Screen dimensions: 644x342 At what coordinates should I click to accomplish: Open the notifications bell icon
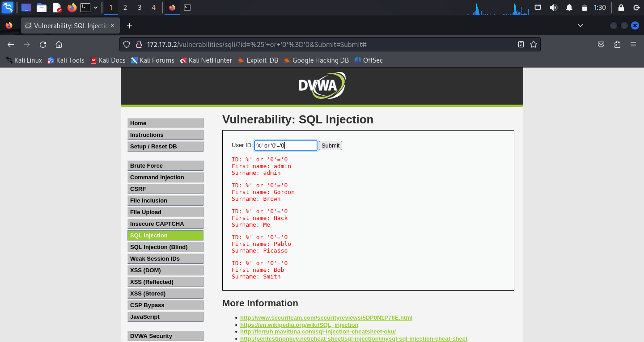point(569,8)
